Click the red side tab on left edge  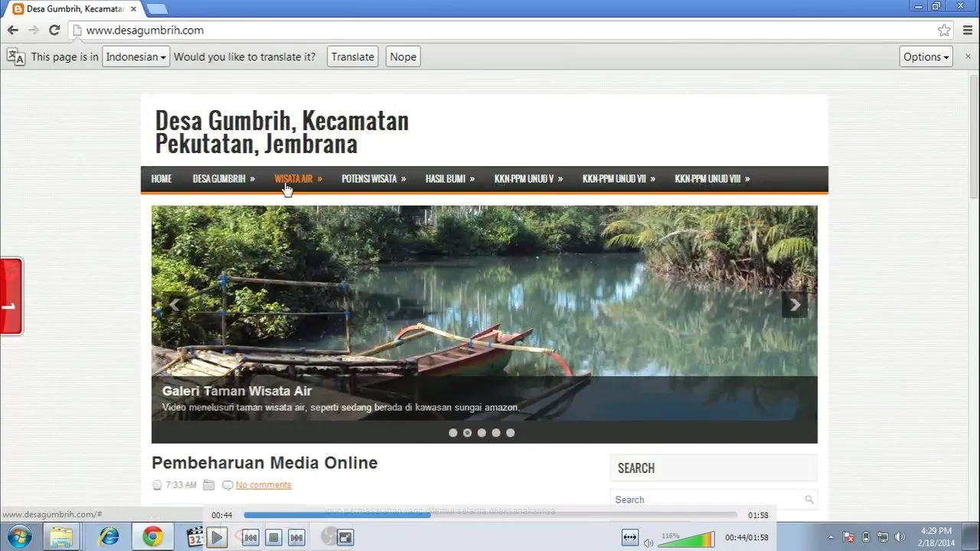coord(11,297)
